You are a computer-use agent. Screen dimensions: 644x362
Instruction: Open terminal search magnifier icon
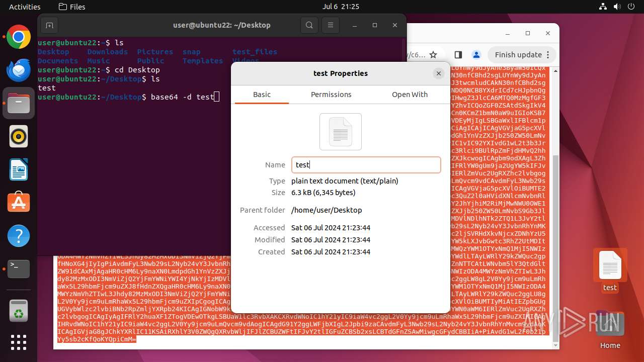[309, 25]
